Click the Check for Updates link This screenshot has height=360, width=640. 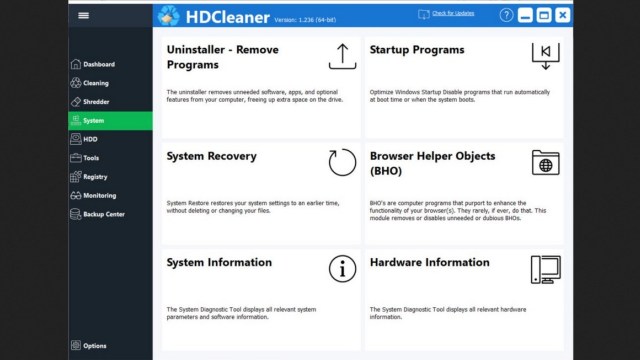[x=453, y=13]
